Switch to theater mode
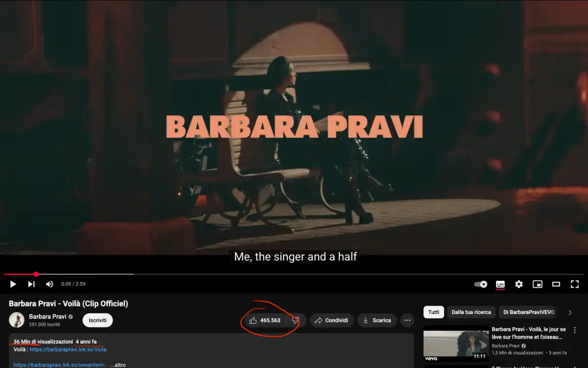 [x=556, y=284]
